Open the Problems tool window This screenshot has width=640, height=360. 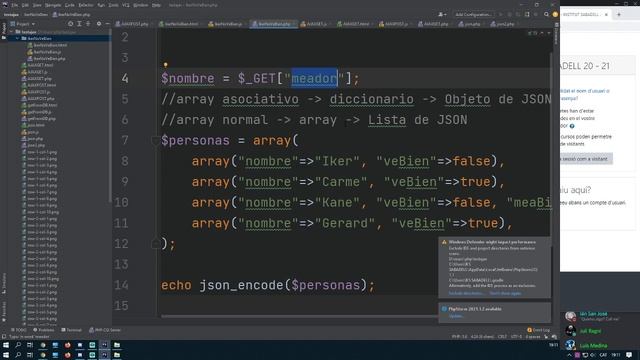point(44,330)
